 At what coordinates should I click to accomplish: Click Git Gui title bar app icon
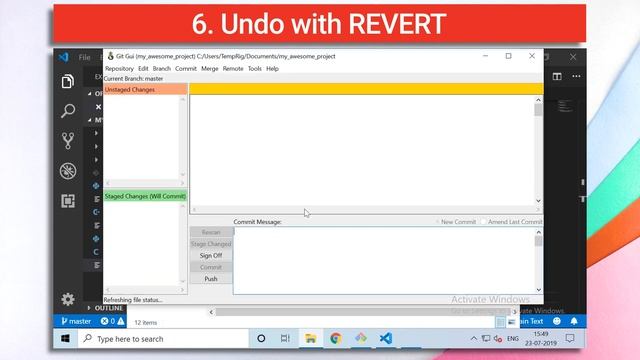[110, 56]
